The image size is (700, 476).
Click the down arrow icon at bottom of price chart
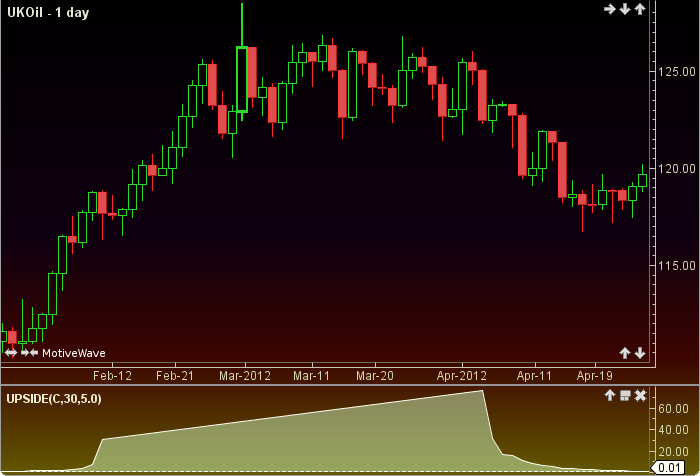click(x=640, y=353)
